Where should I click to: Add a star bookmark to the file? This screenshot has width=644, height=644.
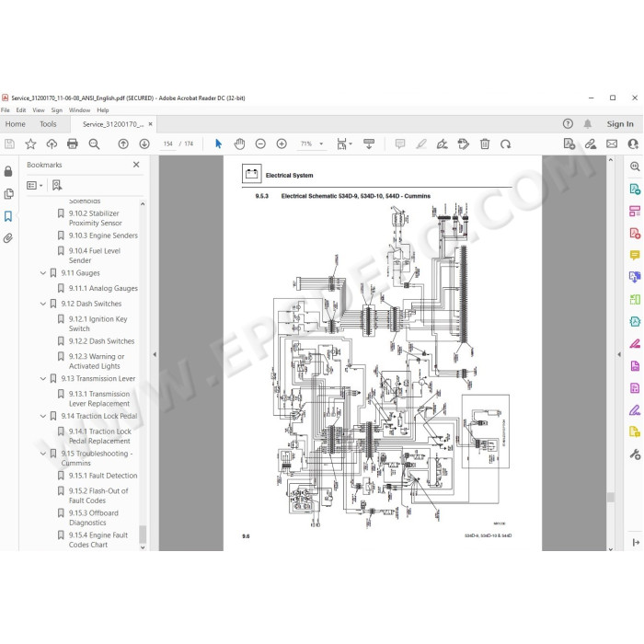[x=30, y=144]
